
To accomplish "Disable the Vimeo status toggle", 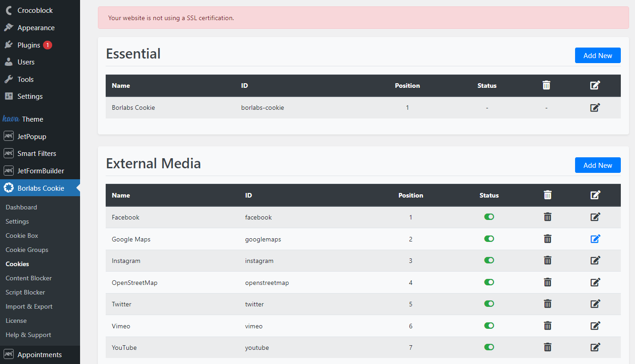I will [x=489, y=326].
